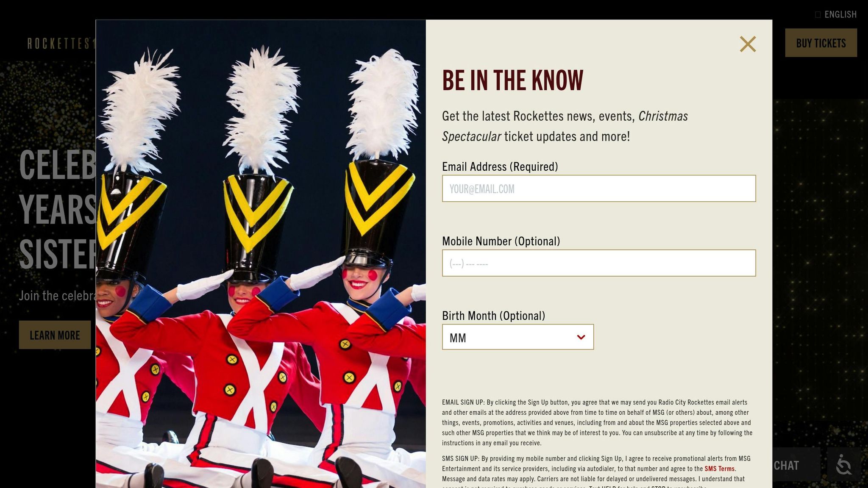Click the toy soldier Rockettes photo
Screen dimensions: 868x488
tap(261, 254)
